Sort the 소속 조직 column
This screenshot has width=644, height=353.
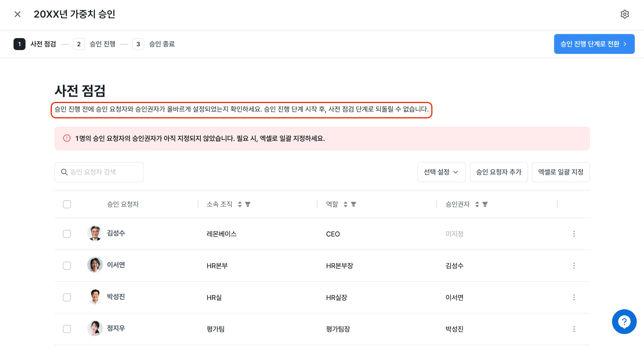[x=240, y=204]
